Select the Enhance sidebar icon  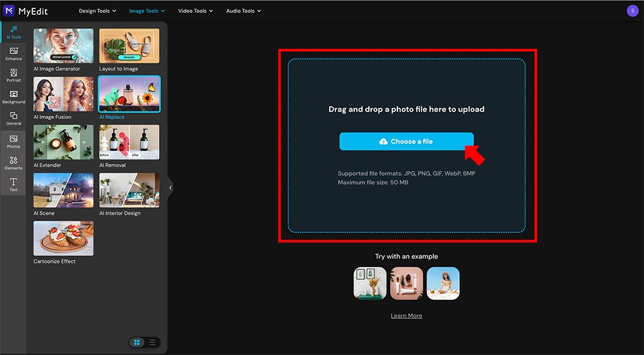click(x=14, y=54)
